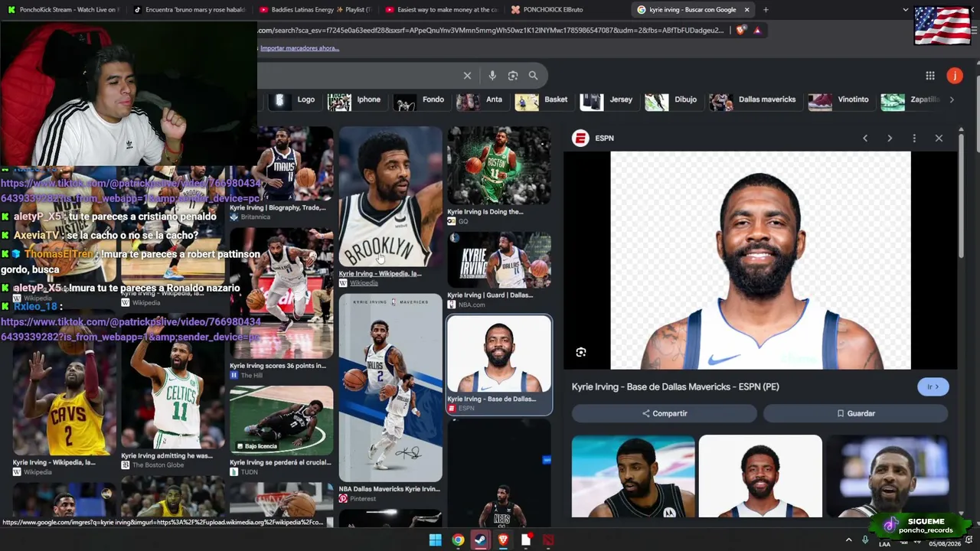Open the tab search dropdown arrow

(906, 10)
